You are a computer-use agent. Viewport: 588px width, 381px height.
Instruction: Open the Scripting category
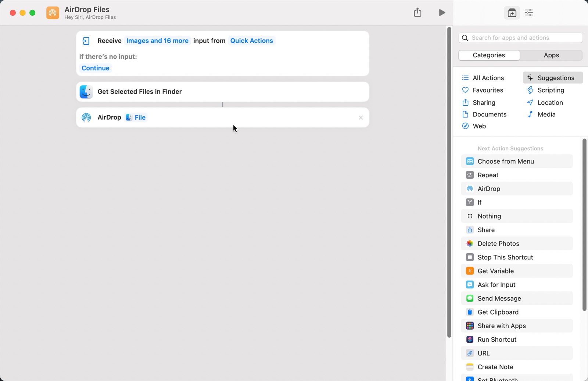545,90
